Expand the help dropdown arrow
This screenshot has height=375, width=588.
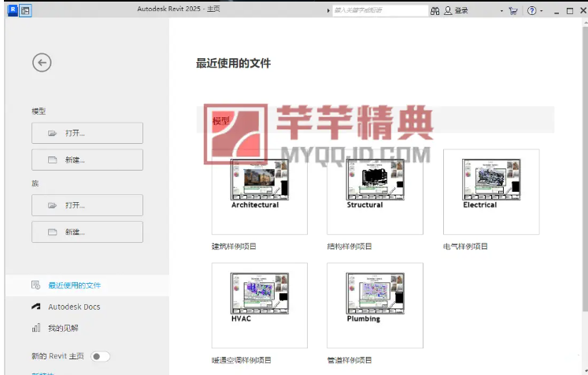pos(541,11)
